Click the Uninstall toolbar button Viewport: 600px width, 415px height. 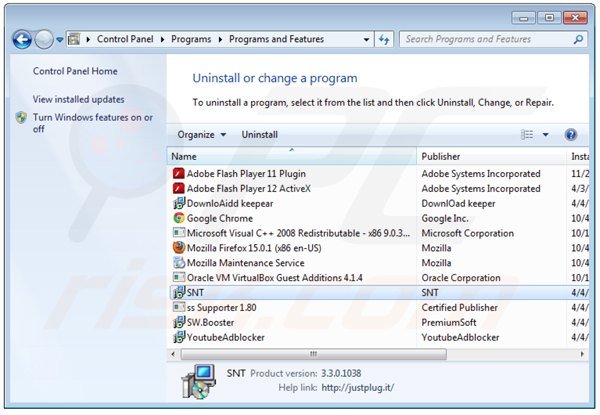pyautogui.click(x=259, y=135)
